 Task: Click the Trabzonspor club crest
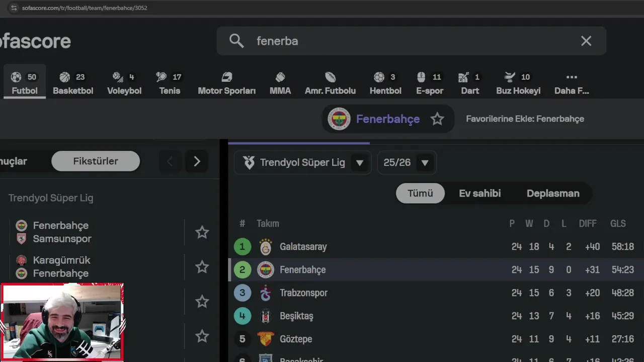pyautogui.click(x=266, y=293)
